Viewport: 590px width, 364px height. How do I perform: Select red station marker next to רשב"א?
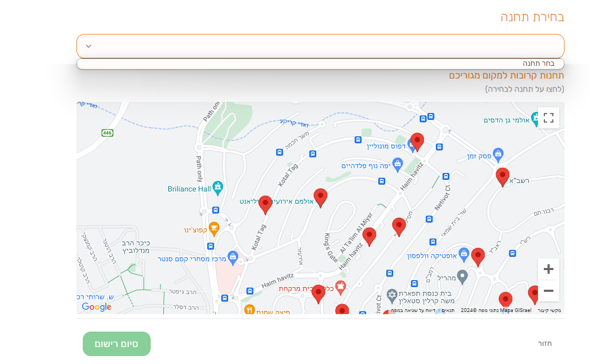(502, 177)
